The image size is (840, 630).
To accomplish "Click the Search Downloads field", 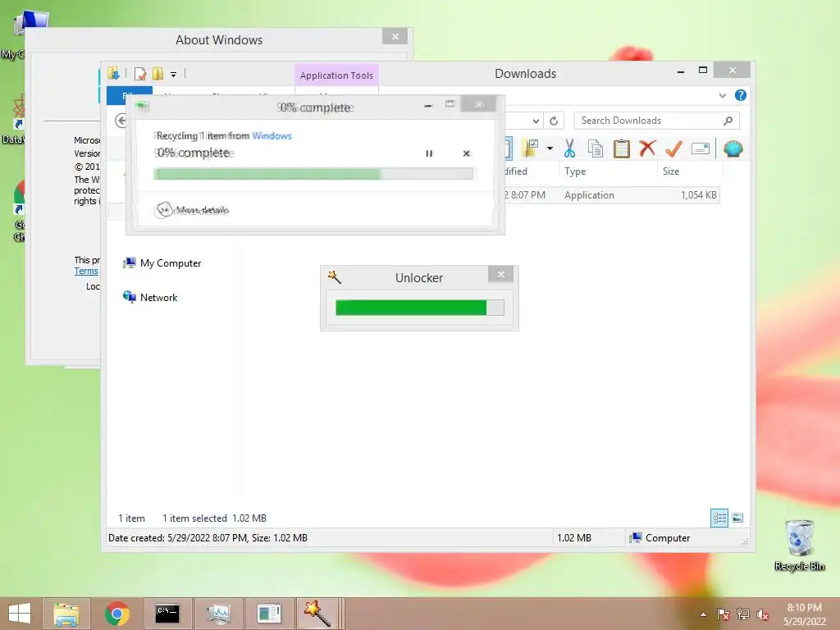I will click(656, 121).
